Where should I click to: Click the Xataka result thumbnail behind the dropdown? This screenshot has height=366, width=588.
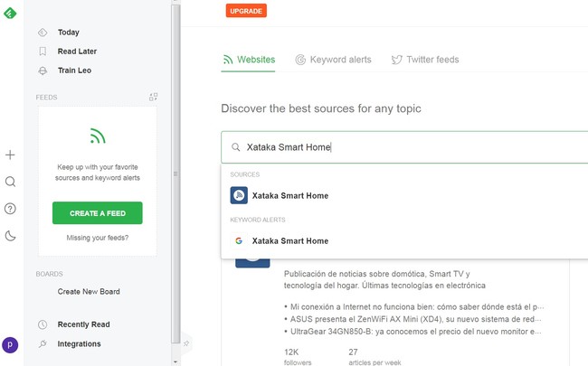(x=252, y=263)
